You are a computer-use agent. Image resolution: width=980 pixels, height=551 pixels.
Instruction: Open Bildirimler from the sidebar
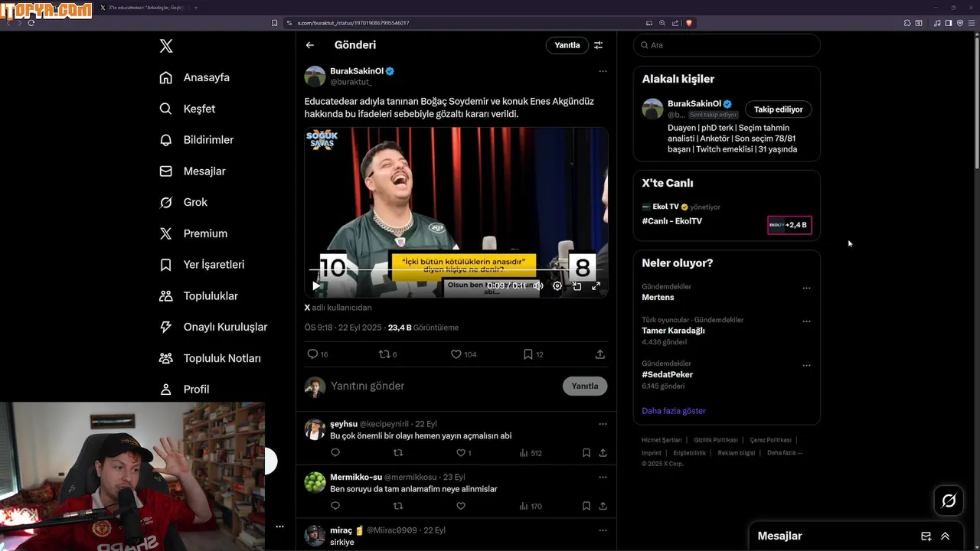coord(197,140)
